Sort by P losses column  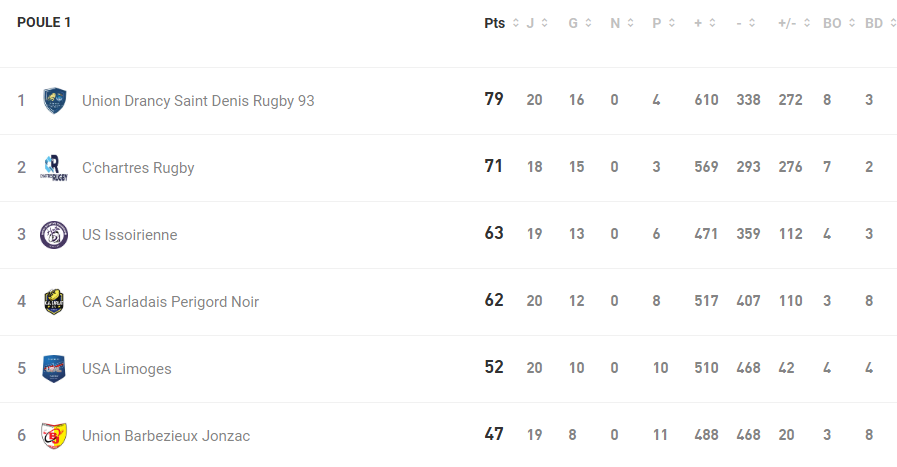click(663, 23)
